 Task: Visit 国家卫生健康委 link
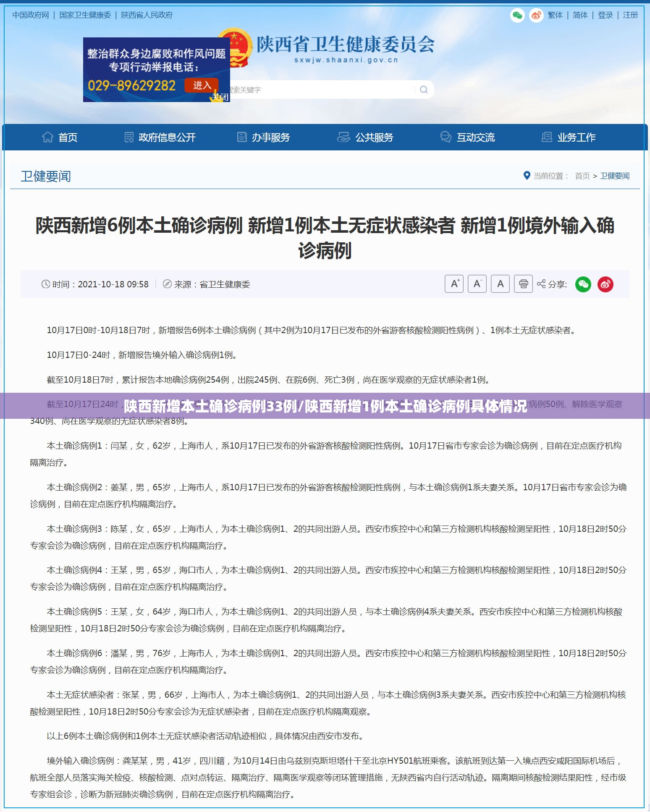tap(85, 15)
